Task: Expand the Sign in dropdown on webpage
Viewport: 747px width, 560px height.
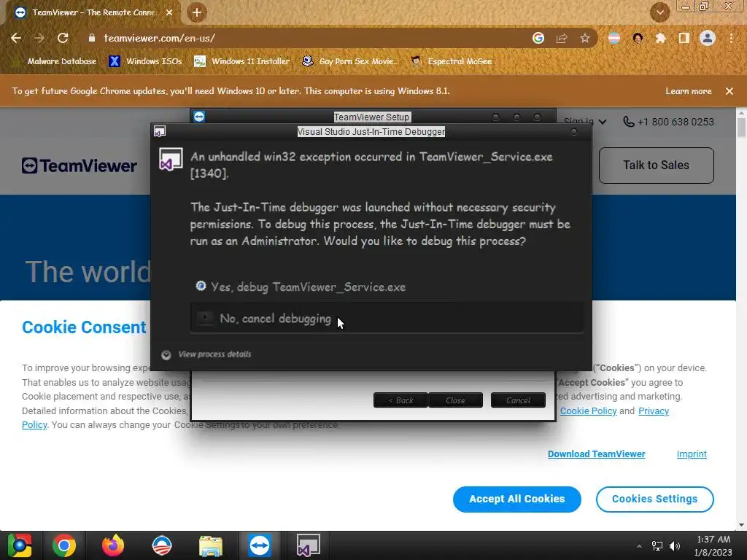Action: coord(585,122)
